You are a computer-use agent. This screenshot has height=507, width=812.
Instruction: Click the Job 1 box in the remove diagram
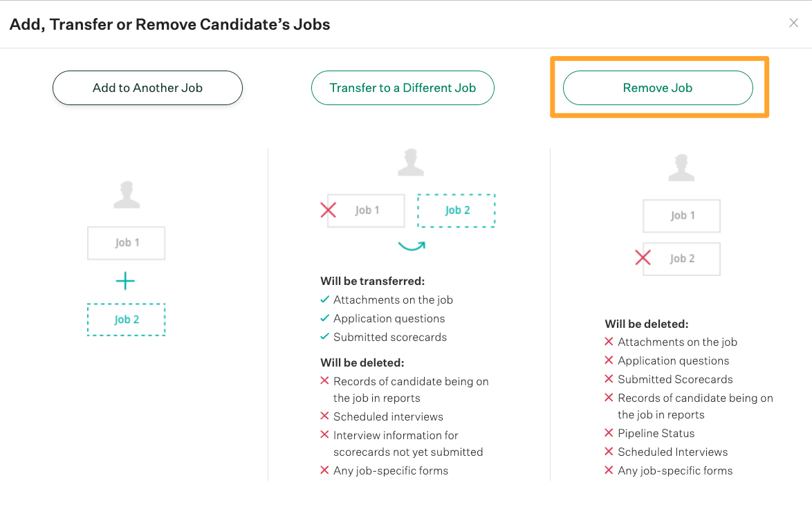[x=681, y=216]
